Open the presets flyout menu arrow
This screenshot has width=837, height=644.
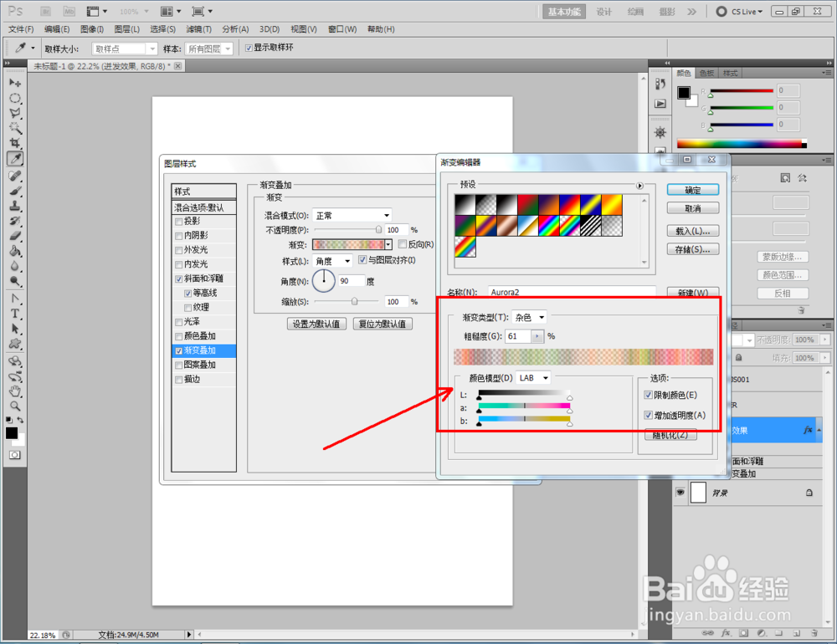(x=639, y=186)
